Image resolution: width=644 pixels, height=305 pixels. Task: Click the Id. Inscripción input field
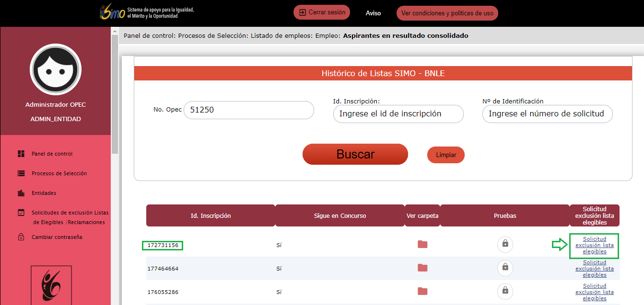pos(398,114)
